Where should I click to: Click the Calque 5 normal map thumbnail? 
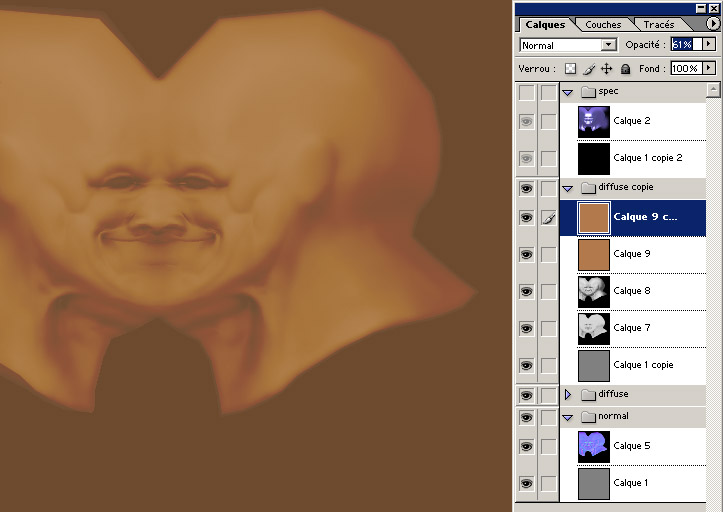594,447
